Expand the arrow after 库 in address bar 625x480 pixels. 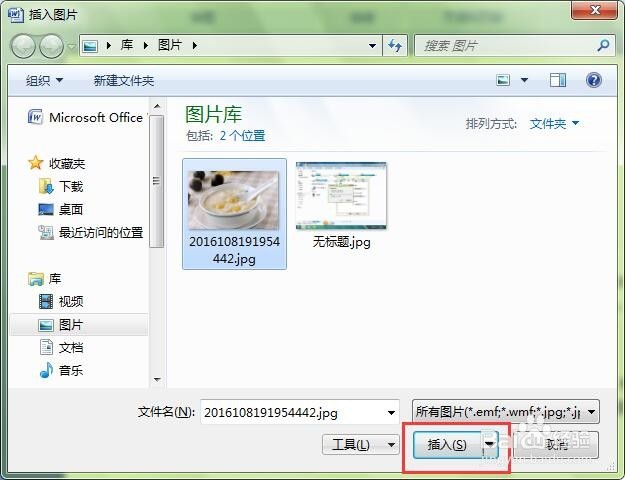click(x=145, y=46)
